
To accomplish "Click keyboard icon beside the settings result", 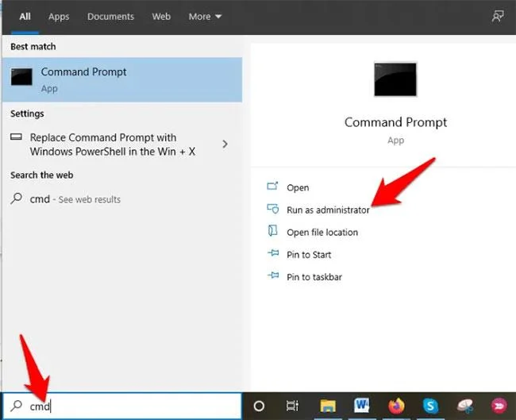I will coord(16,137).
